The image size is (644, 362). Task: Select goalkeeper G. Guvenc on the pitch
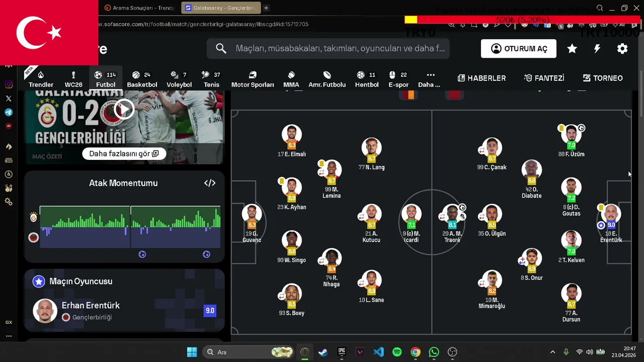tap(252, 224)
